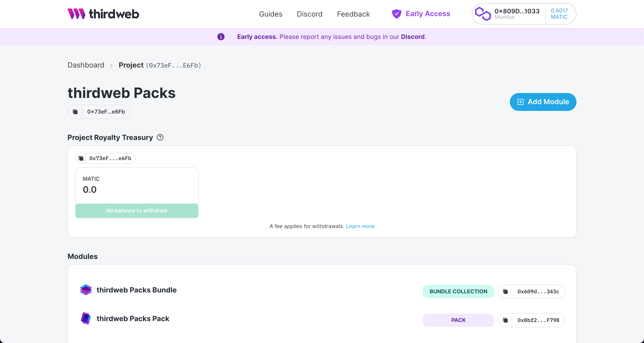Go to Dashboard via breadcrumb
The image size is (644, 343).
point(86,65)
